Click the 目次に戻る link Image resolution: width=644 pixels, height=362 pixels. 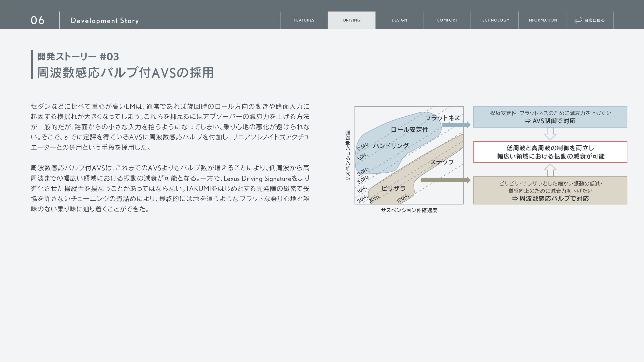pyautogui.click(x=594, y=20)
